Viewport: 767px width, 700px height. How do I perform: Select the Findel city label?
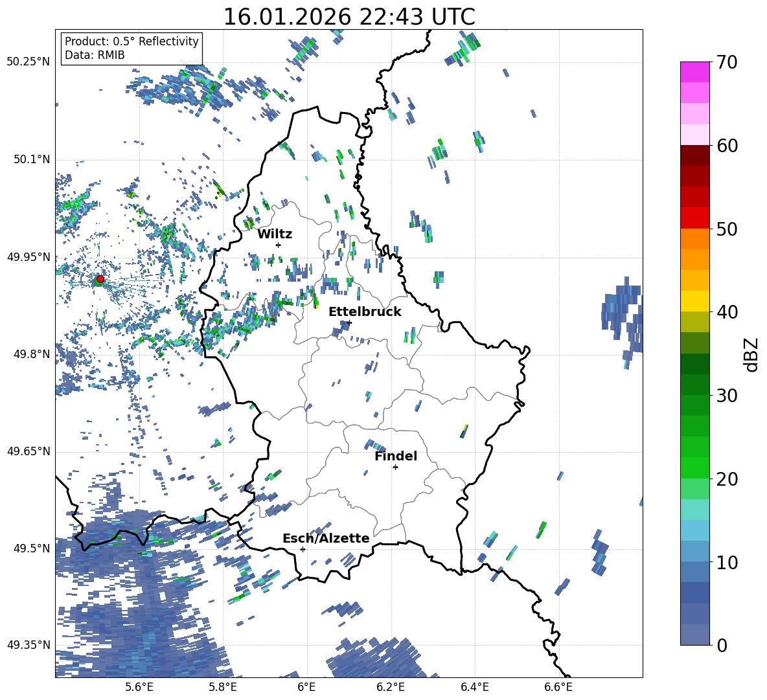pos(396,457)
